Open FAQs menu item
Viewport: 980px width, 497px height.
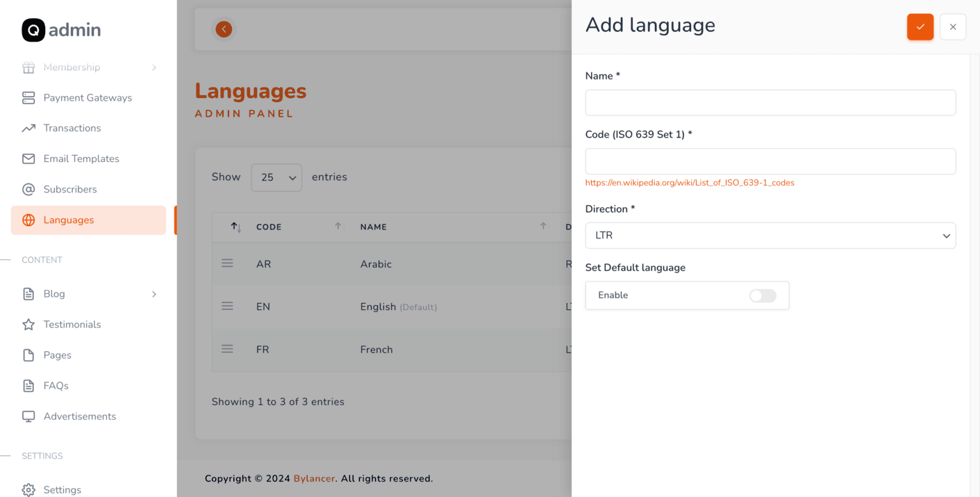click(x=88, y=386)
